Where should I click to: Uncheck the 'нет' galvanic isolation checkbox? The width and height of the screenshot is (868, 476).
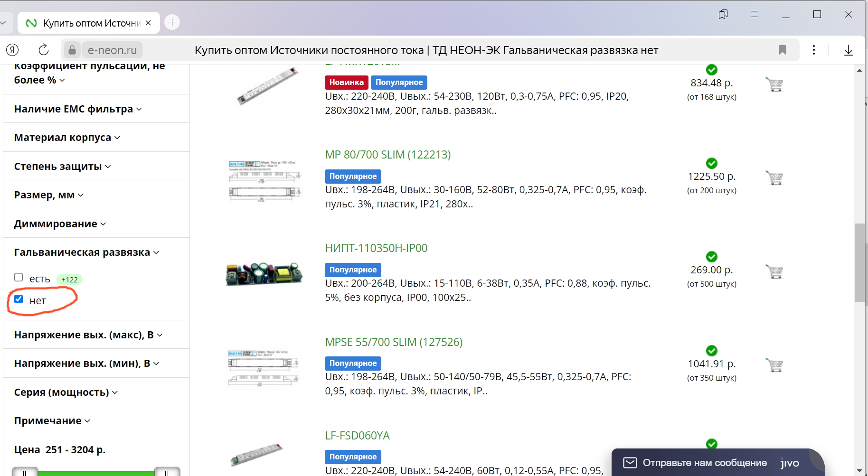coord(19,299)
